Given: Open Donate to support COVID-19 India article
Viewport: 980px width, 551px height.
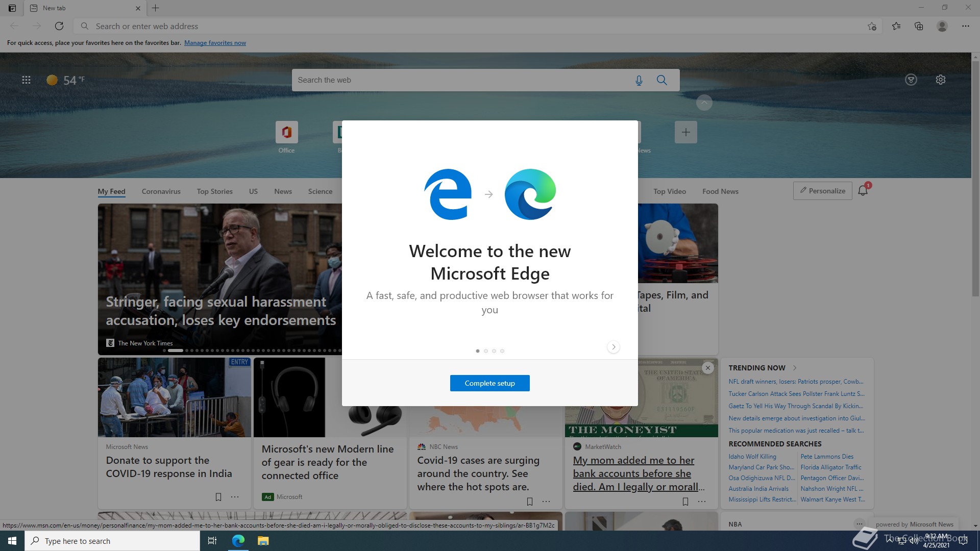Looking at the screenshot, I should point(169,467).
